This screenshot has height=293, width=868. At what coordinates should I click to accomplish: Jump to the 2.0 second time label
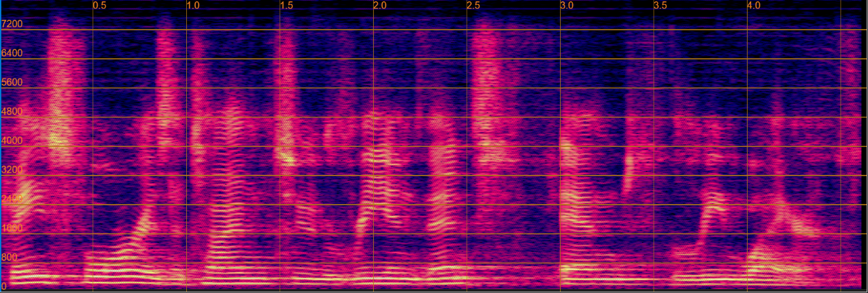coord(380,6)
